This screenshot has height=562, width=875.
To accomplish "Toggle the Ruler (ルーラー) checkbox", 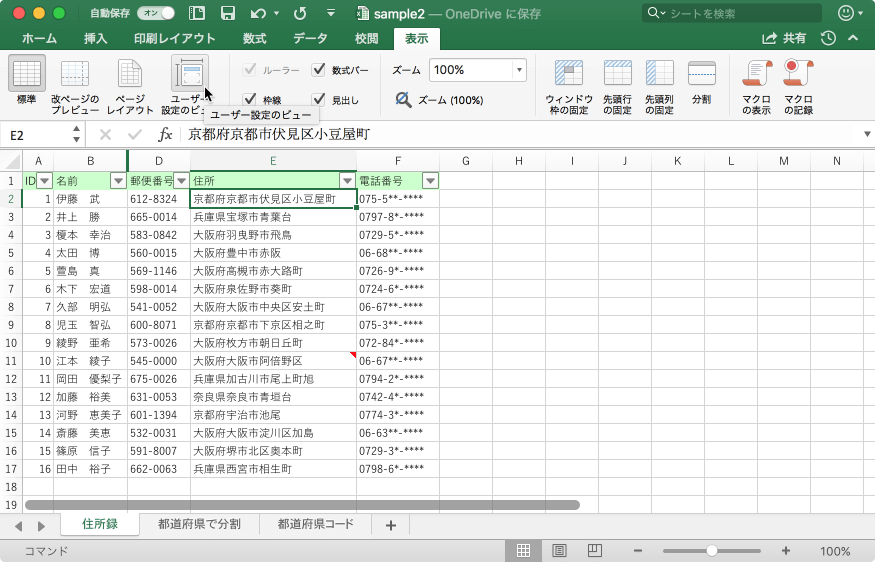I will click(x=249, y=70).
